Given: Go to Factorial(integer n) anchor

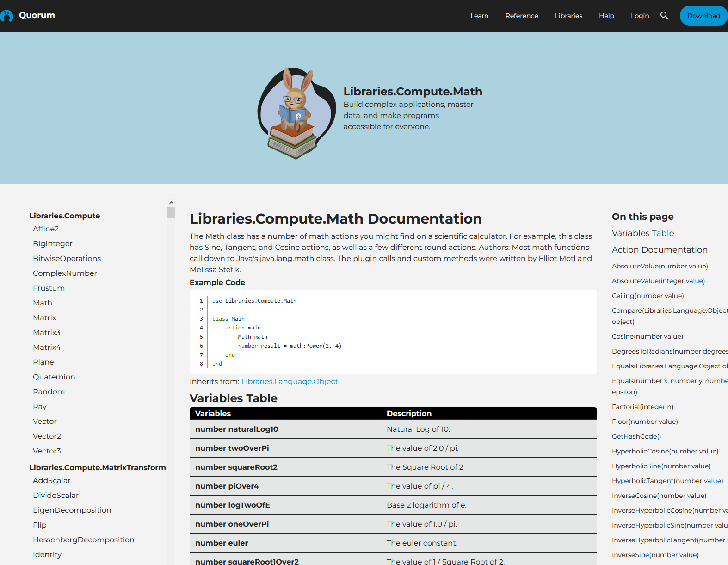Looking at the screenshot, I should pos(642,407).
